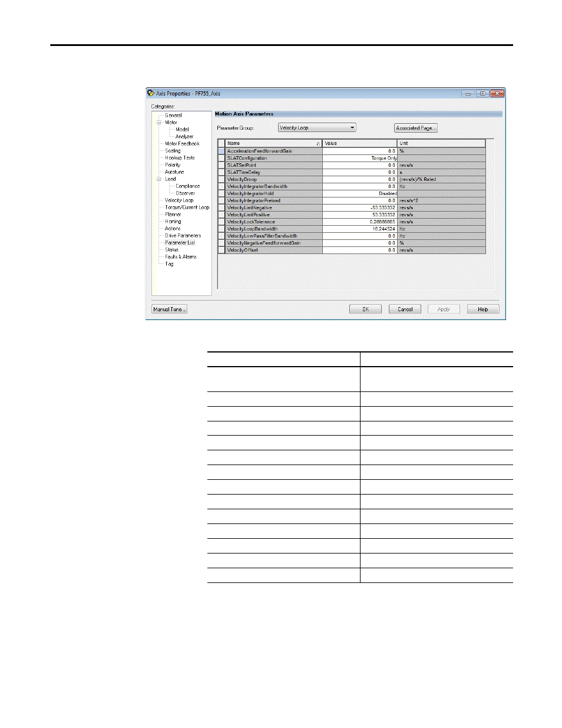This screenshot has width=562, height=728.
Task: Close the Axis Properties window
Action: 497,93
